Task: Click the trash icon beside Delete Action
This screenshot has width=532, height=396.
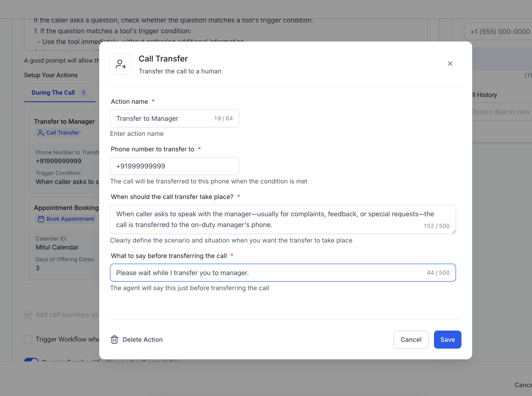Action: click(x=114, y=339)
